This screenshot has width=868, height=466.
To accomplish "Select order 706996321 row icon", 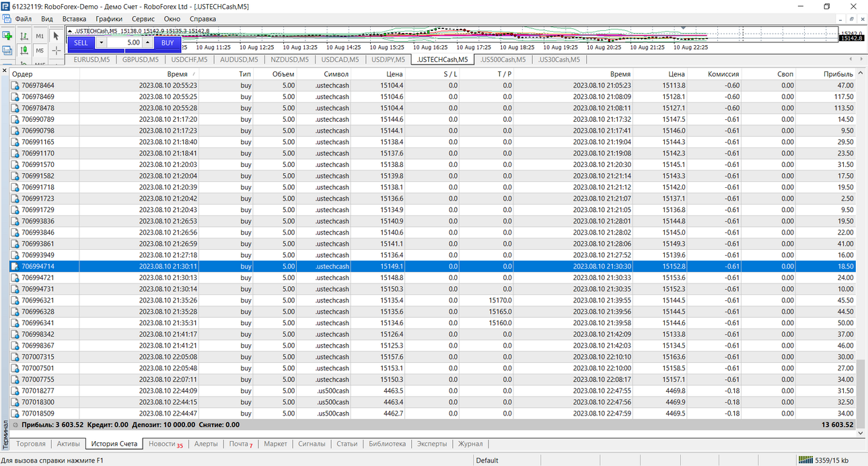I will 15,300.
